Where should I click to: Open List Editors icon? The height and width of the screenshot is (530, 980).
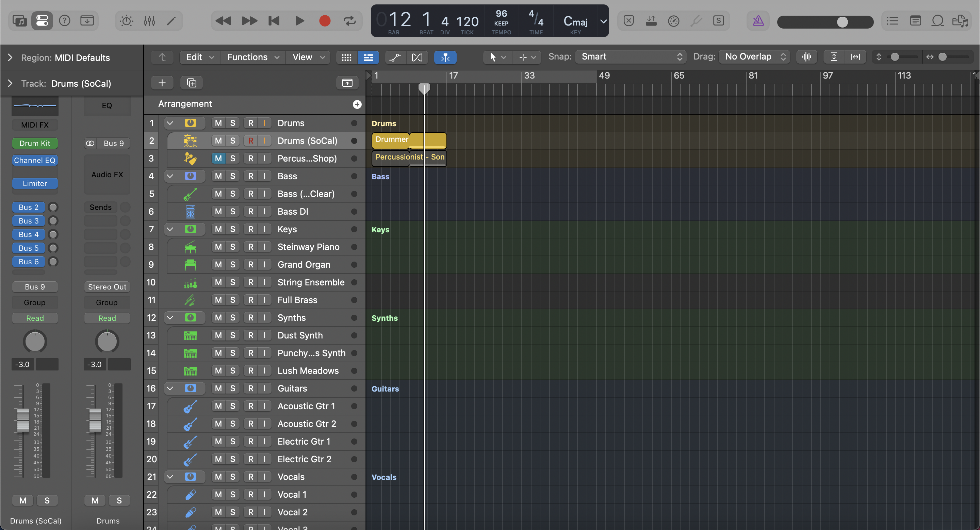893,21
